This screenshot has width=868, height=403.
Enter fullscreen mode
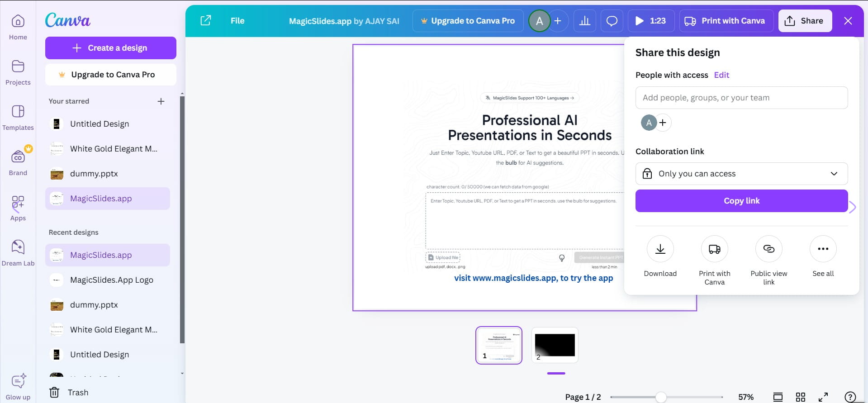tap(823, 397)
